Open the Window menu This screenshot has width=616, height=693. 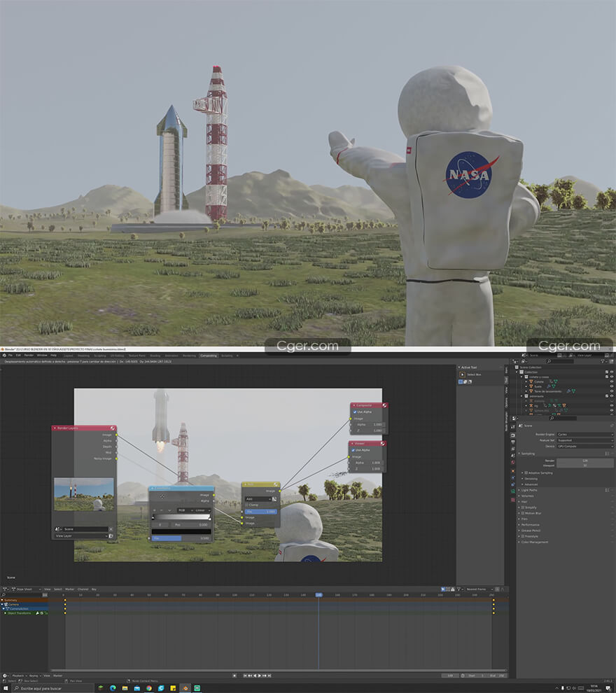42,356
